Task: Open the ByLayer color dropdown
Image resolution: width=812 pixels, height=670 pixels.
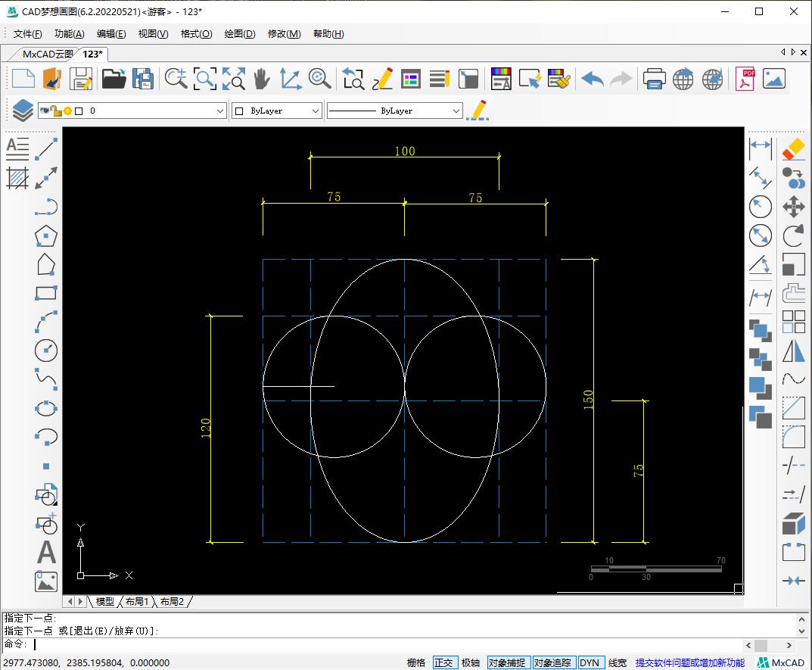Action: click(316, 111)
